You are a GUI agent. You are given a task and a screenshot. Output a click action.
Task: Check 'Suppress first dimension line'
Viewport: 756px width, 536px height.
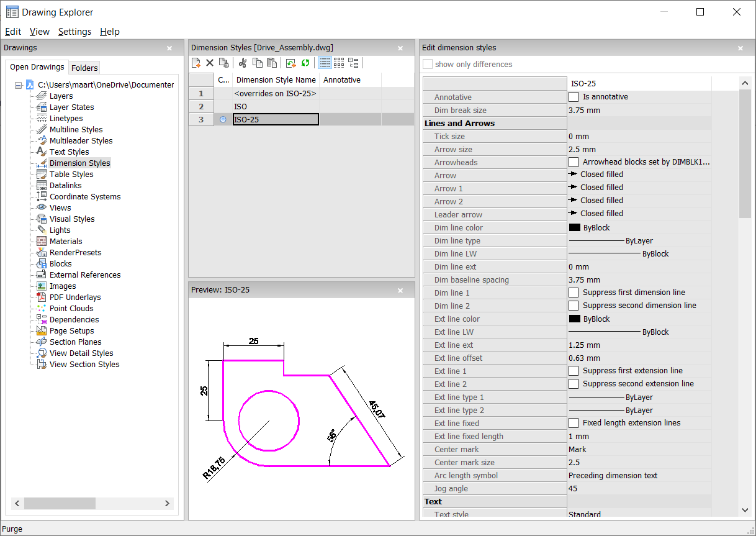pos(574,293)
